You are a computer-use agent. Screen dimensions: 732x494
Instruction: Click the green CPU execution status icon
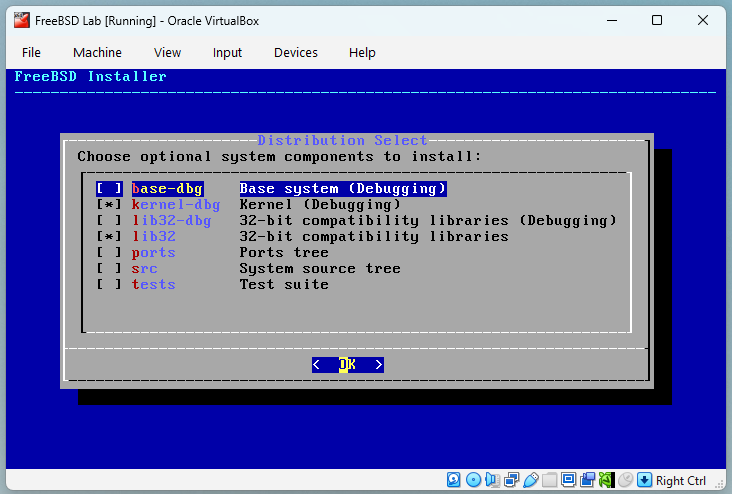tap(606, 480)
